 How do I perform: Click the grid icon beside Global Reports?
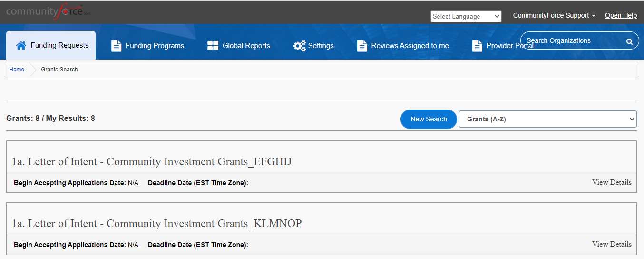(213, 46)
